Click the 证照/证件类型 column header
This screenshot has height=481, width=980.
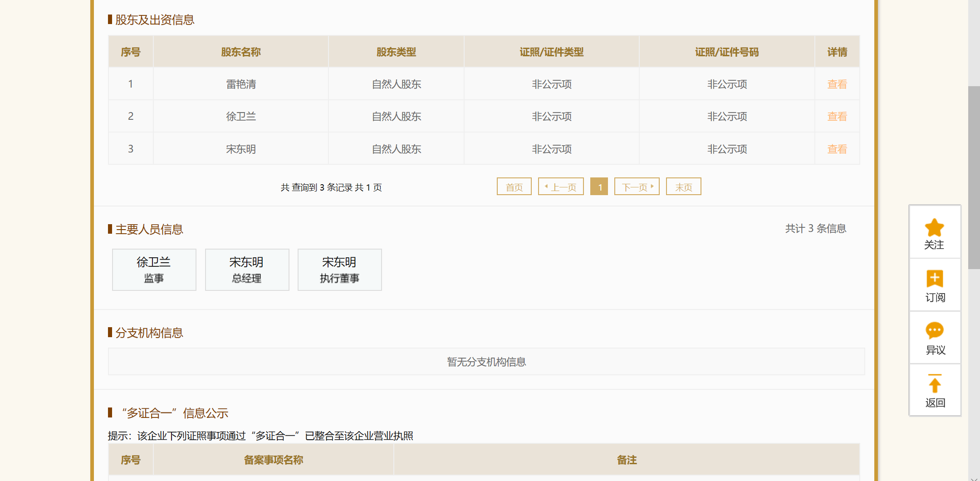pyautogui.click(x=551, y=52)
